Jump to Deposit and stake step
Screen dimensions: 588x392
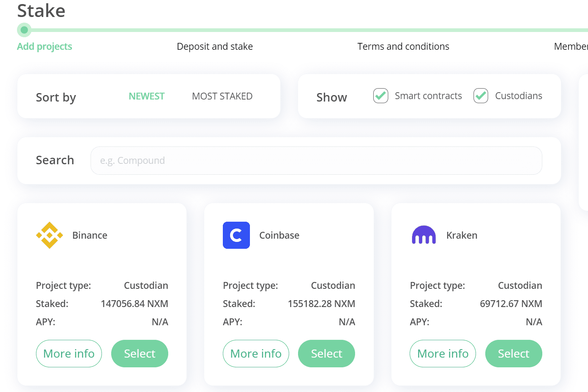(215, 47)
